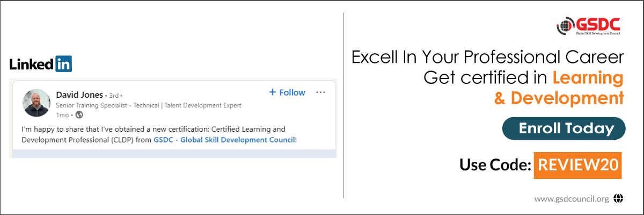Click the LinkedIn "in" logo icon
Screen dimensions: 644x215
63,64
